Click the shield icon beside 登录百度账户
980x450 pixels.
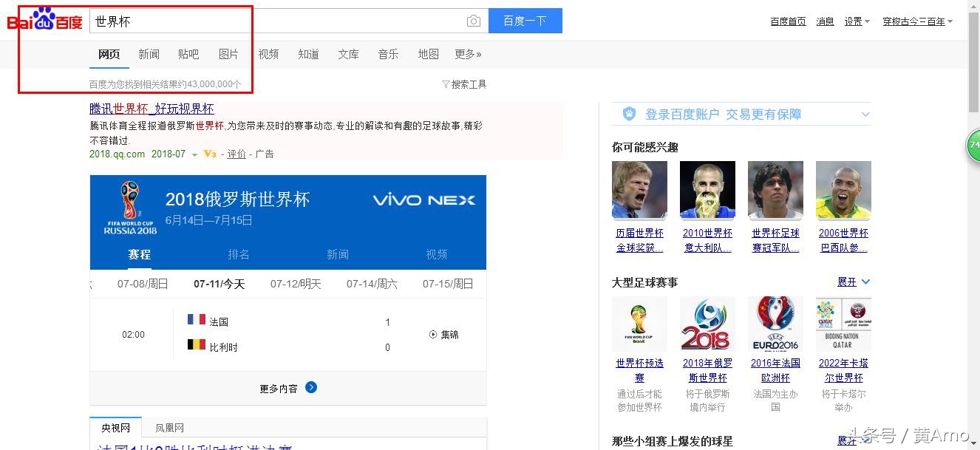pyautogui.click(x=629, y=114)
